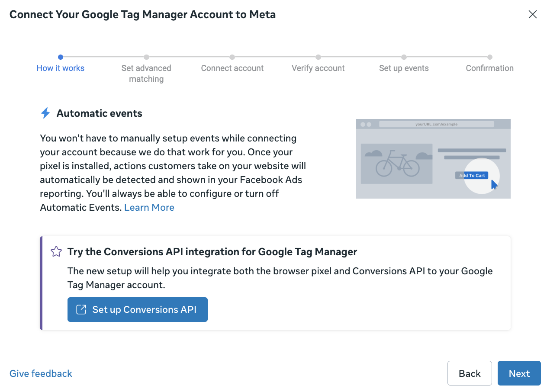The height and width of the screenshot is (392, 547).
Task: Open the Set up events step
Action: tap(404, 68)
